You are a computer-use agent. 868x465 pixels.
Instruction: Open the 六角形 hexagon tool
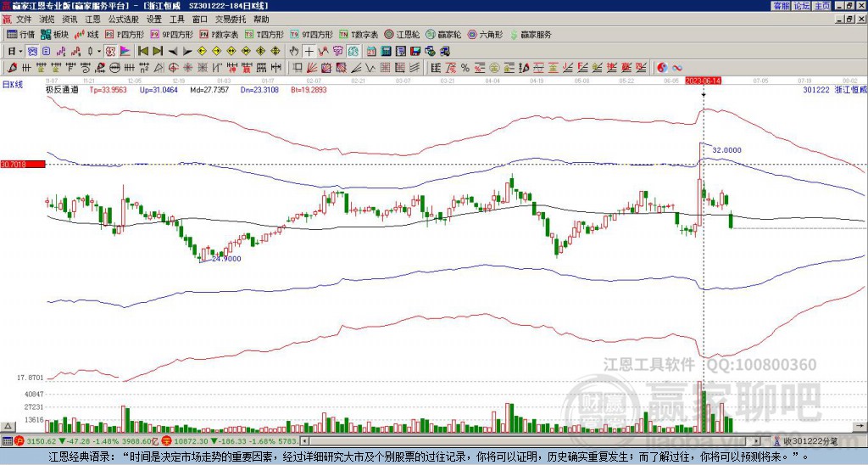click(x=486, y=34)
